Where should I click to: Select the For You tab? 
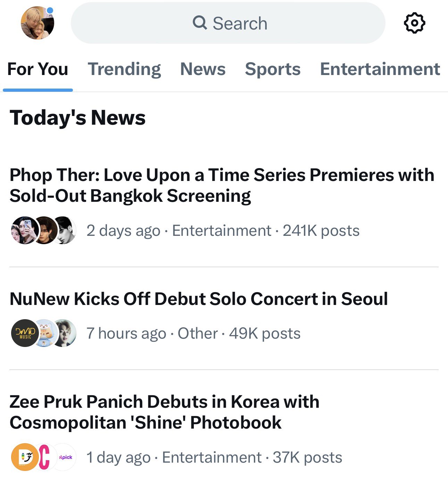(38, 69)
